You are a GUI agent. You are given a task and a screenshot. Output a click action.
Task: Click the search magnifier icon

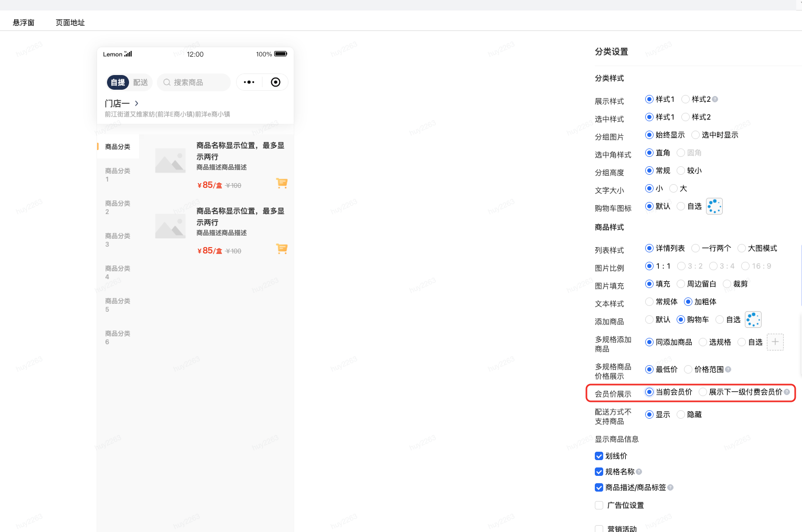(x=167, y=82)
